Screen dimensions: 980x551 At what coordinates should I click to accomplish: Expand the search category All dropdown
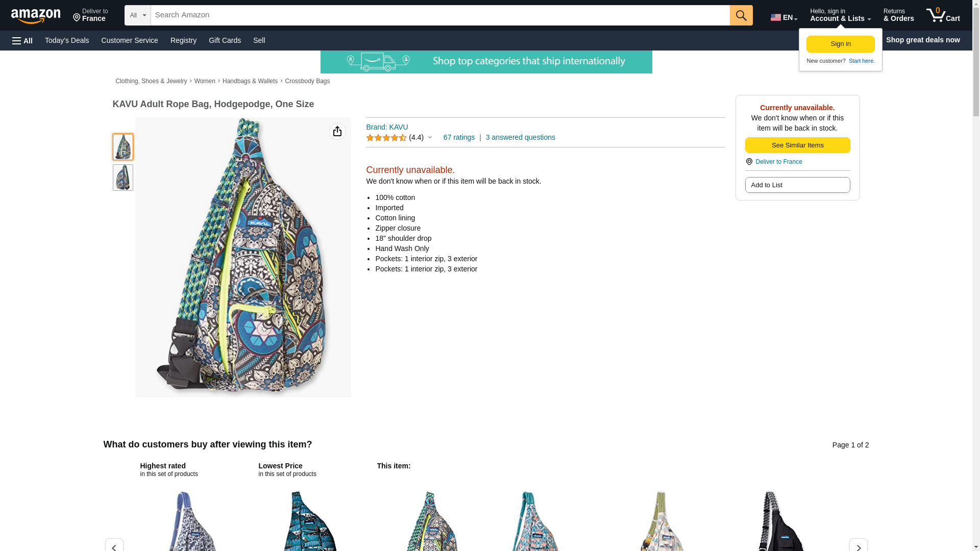tap(138, 15)
